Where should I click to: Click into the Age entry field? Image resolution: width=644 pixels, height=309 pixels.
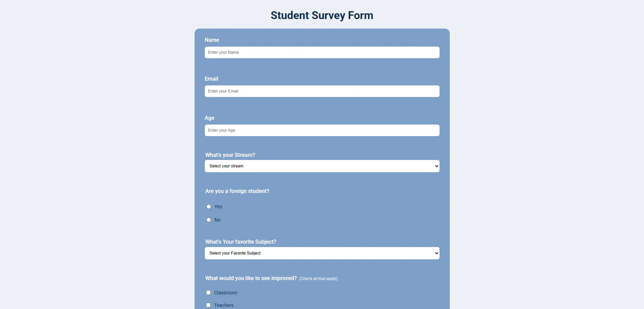[x=322, y=130]
